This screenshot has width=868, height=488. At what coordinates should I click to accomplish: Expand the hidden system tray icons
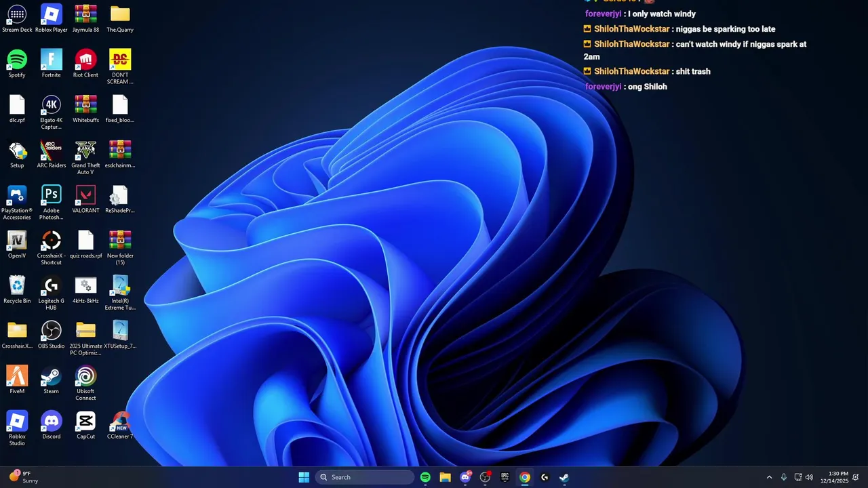pyautogui.click(x=769, y=477)
